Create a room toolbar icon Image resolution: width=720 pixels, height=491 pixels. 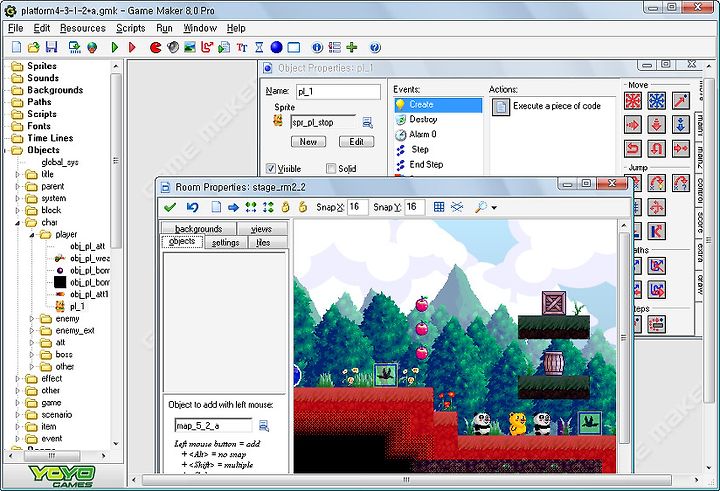coord(294,47)
